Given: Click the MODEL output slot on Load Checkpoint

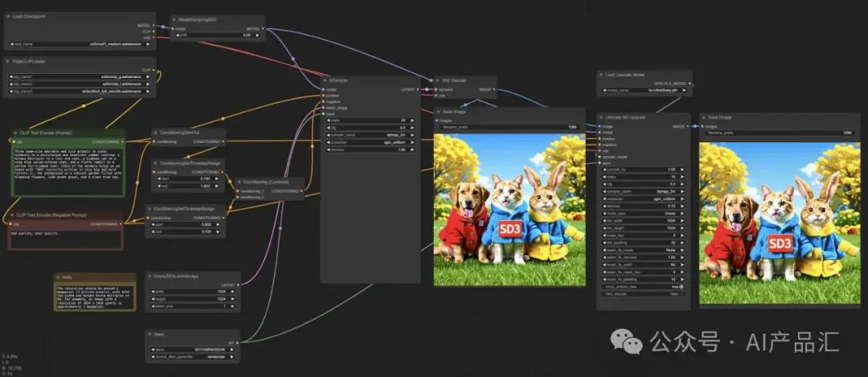Looking at the screenshot, I should click(154, 25).
